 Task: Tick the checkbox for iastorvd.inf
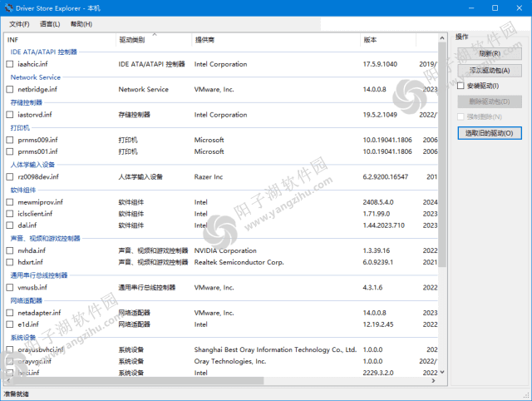10,115
